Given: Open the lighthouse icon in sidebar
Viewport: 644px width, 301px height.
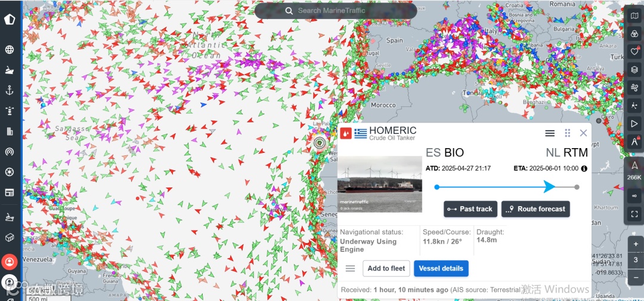Looking at the screenshot, I should pos(9,110).
